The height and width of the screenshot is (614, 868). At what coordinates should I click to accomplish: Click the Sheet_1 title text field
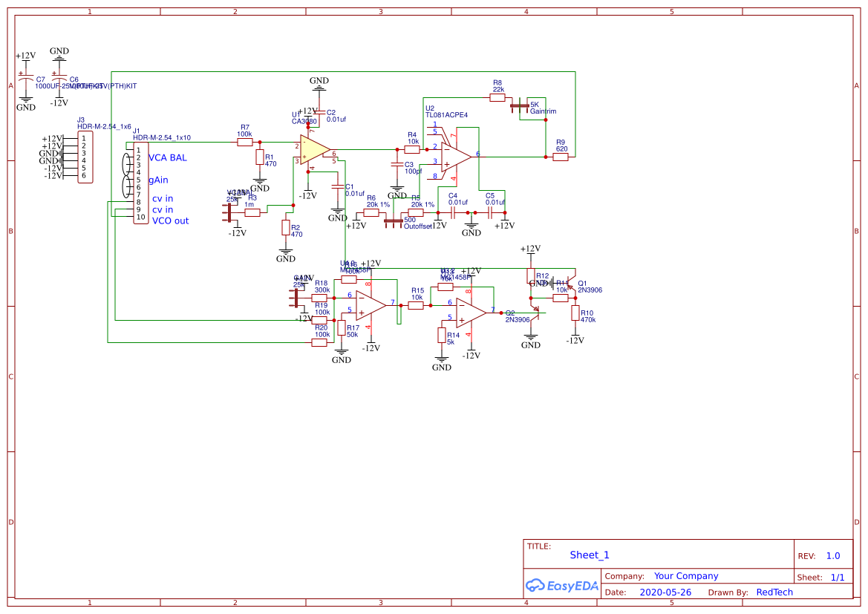[589, 555]
